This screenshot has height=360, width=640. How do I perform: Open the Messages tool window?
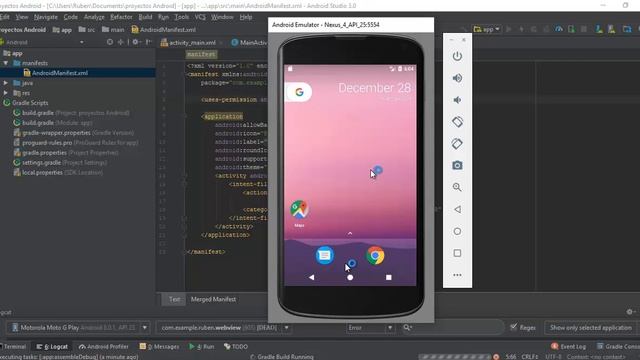(x=159, y=347)
